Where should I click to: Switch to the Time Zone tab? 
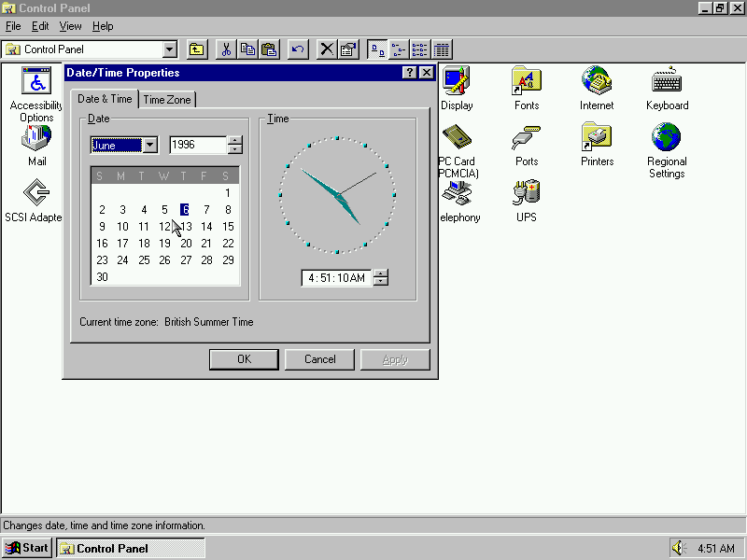click(167, 100)
